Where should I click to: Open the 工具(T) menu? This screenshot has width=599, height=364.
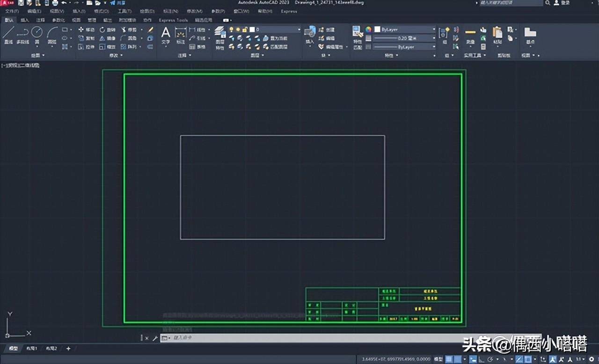pos(124,11)
